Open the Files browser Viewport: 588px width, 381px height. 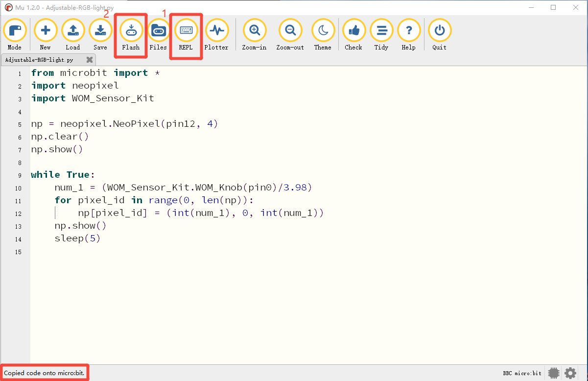[x=158, y=34]
